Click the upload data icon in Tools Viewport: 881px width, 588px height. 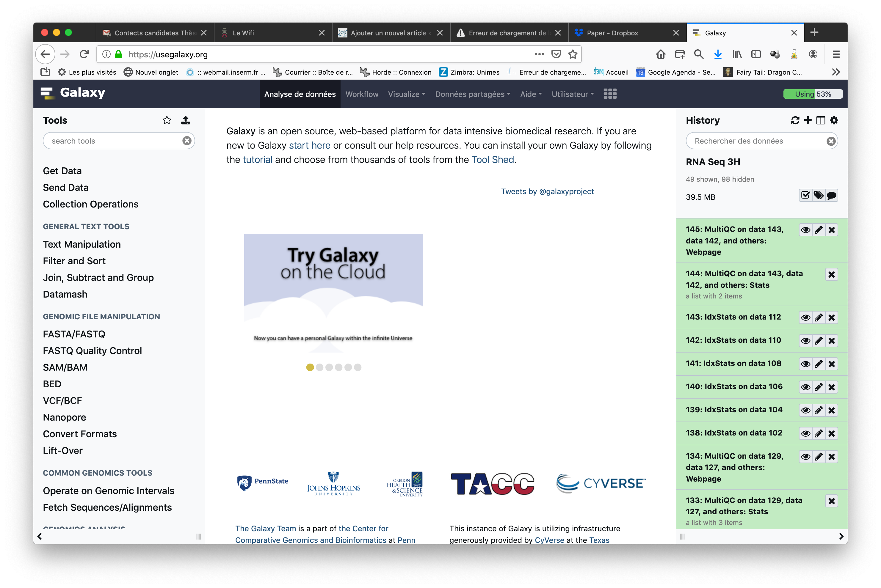(185, 120)
